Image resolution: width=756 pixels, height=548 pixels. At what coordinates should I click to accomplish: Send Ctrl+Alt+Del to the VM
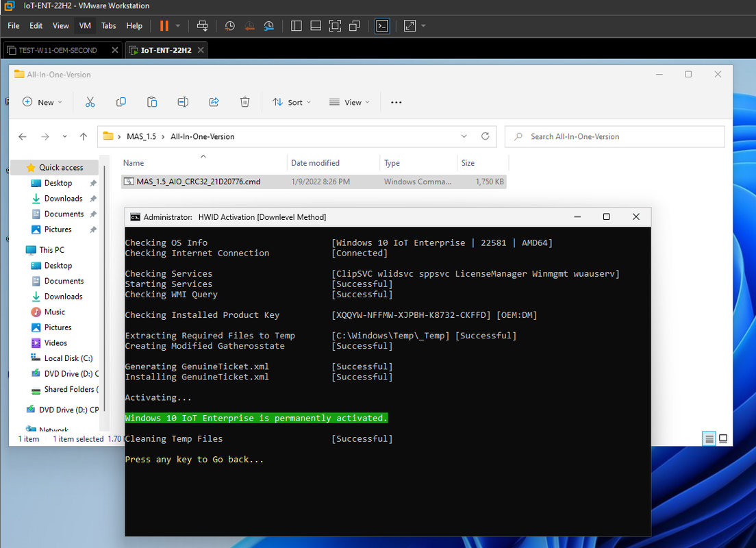[203, 26]
